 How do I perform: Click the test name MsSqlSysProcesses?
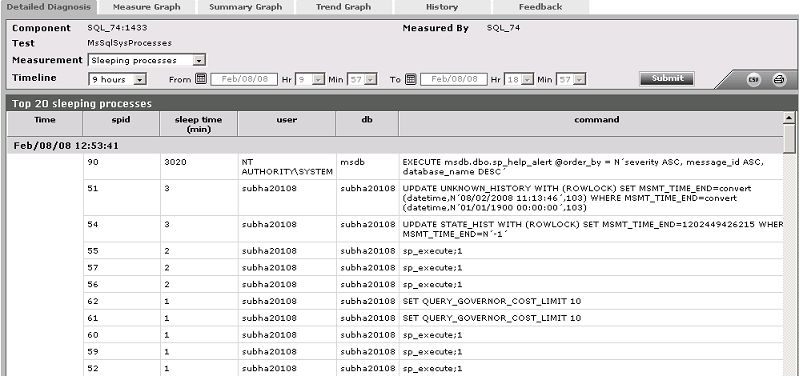(129, 43)
